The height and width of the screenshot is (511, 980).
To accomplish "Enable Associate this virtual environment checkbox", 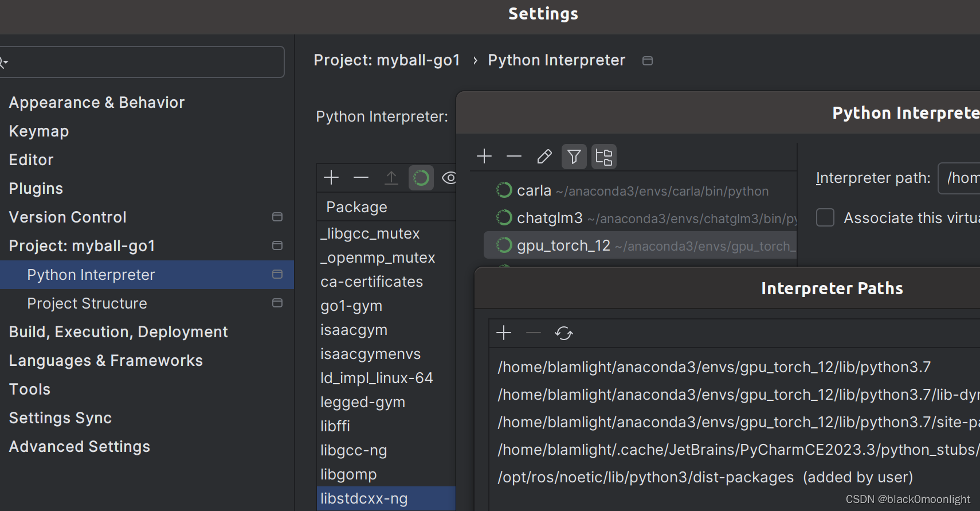I will point(825,218).
